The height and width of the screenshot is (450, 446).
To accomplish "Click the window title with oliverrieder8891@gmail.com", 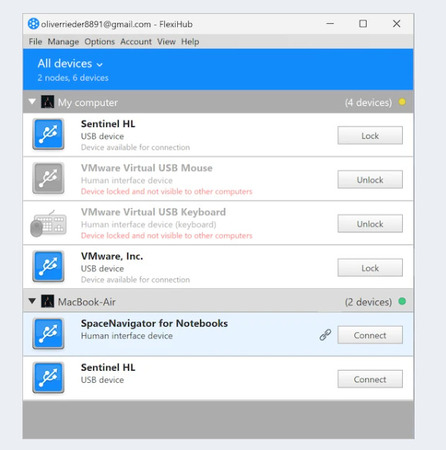I will pyautogui.click(x=117, y=24).
